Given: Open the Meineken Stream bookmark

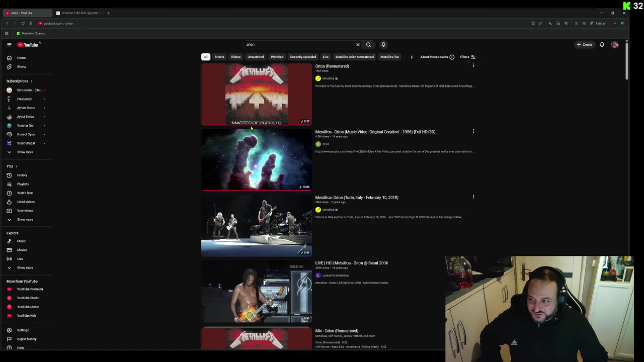Looking at the screenshot, I should point(31,34).
